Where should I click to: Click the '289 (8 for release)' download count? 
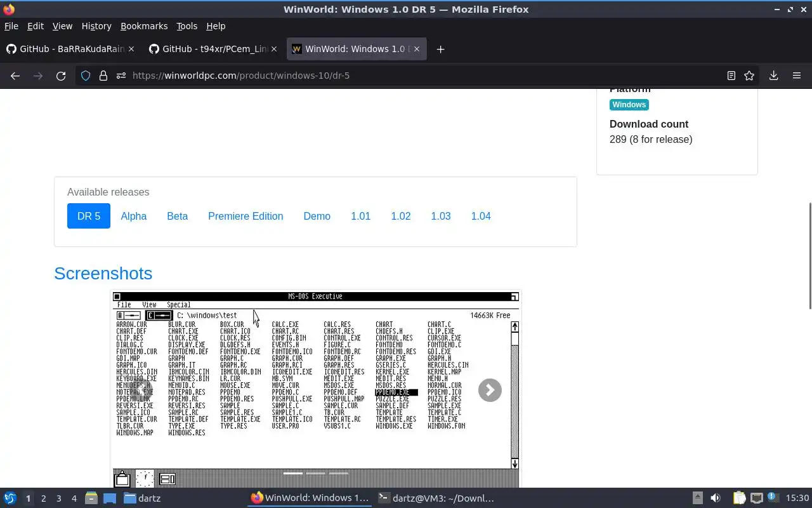click(651, 139)
